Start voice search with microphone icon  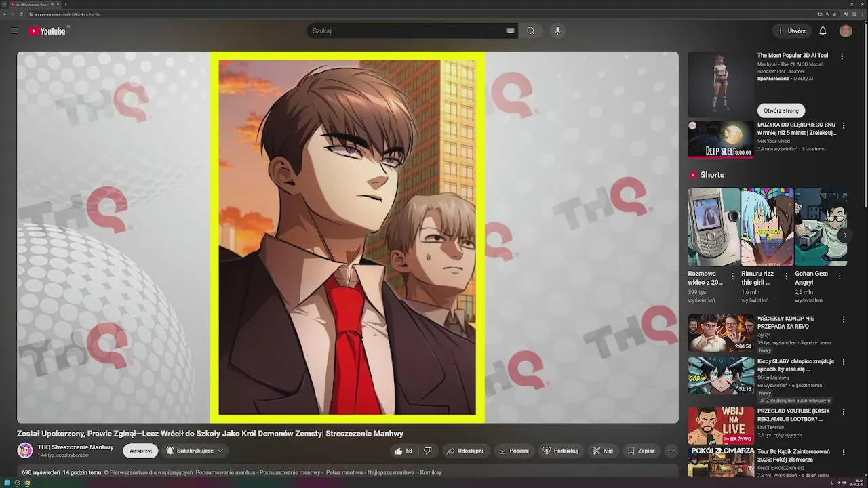[557, 30]
